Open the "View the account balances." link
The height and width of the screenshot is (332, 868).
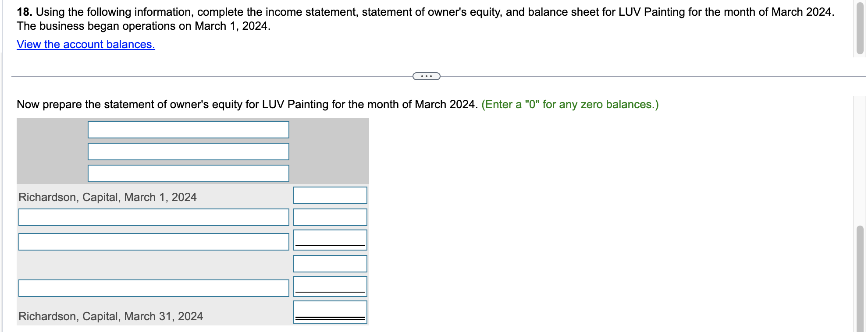[x=85, y=44]
